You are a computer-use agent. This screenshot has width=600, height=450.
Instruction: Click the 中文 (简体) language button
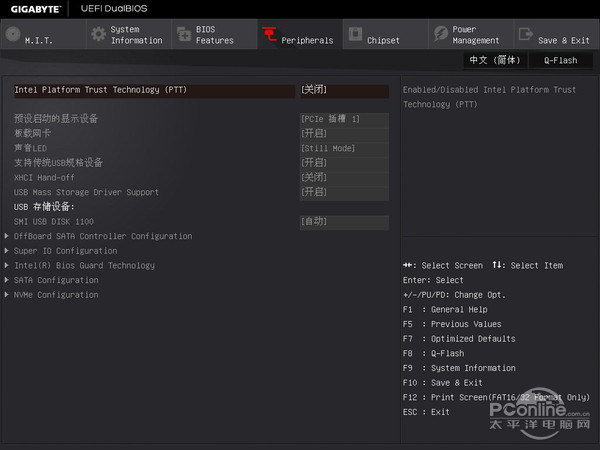click(495, 60)
